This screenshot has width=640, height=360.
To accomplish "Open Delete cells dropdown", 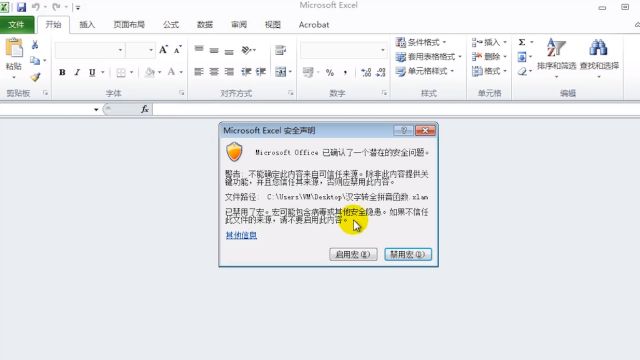I will (x=489, y=57).
